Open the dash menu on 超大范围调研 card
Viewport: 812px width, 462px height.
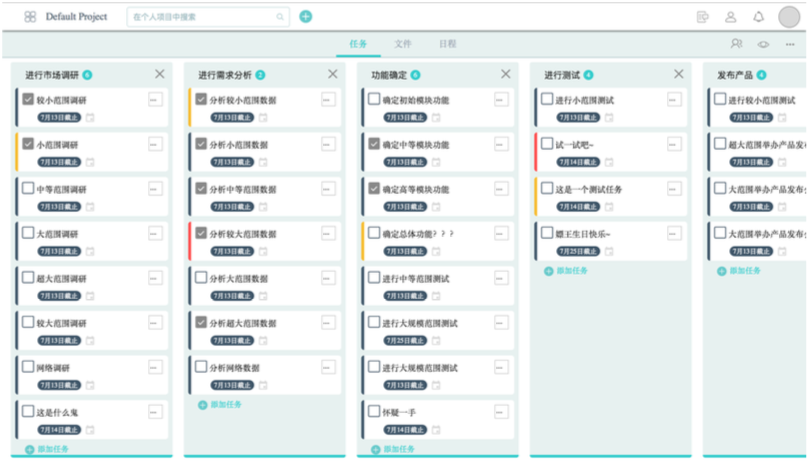tap(155, 278)
